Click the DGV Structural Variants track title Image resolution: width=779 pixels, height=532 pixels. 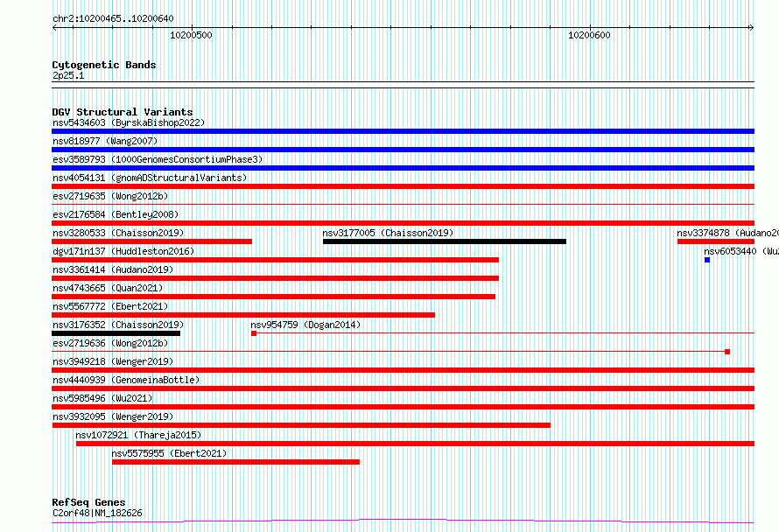[123, 112]
